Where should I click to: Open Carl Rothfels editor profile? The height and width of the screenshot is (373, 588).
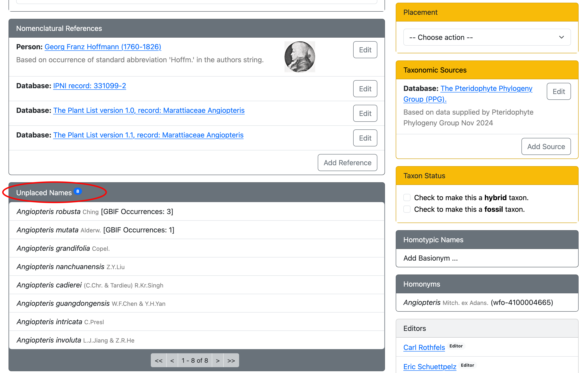(424, 347)
